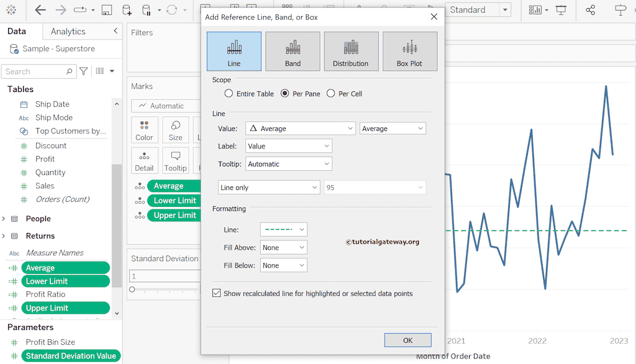Select the Line reference type
This screenshot has height=364, width=636.
[234, 52]
